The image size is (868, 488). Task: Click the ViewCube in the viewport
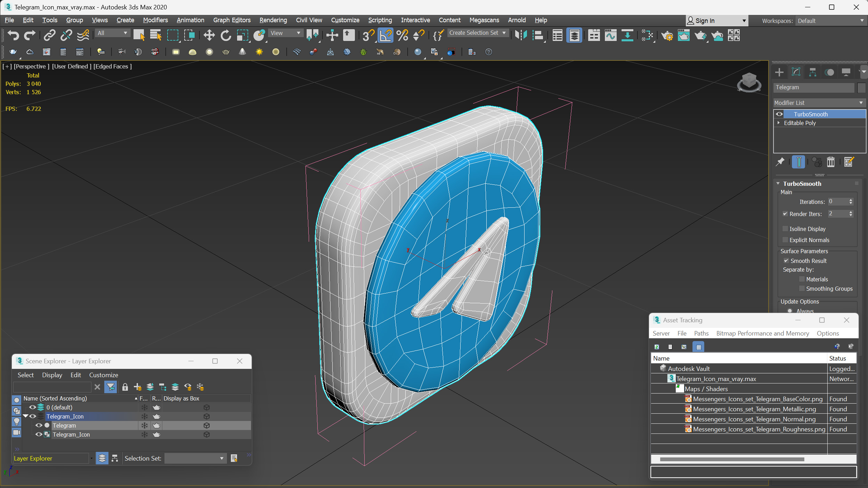click(x=749, y=82)
